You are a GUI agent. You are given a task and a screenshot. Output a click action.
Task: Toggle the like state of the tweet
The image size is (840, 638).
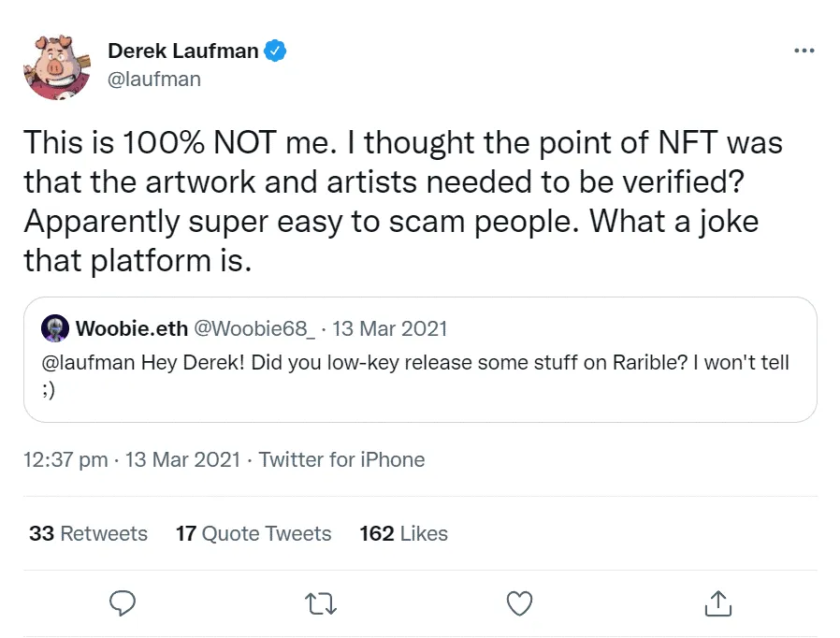[519, 603]
